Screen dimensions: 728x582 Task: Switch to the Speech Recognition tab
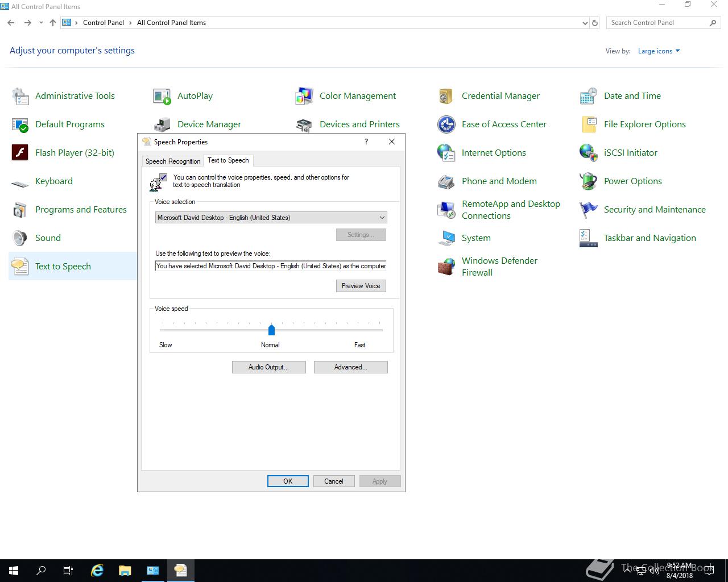(x=173, y=161)
